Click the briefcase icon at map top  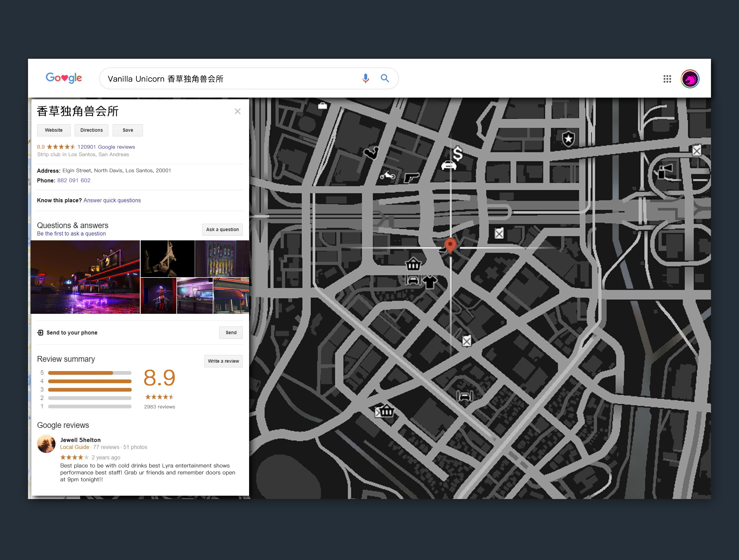point(322,106)
